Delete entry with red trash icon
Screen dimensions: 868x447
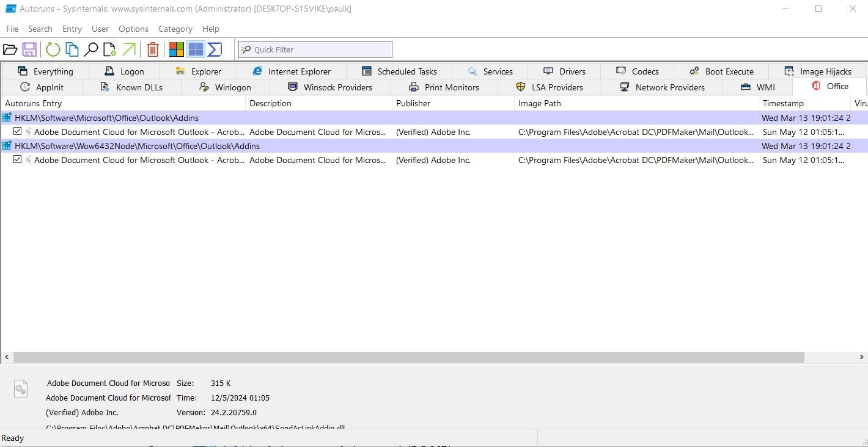pyautogui.click(x=153, y=49)
